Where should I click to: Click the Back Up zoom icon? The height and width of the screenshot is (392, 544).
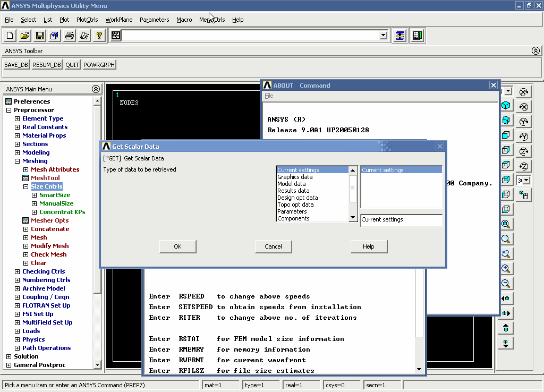[506, 254]
